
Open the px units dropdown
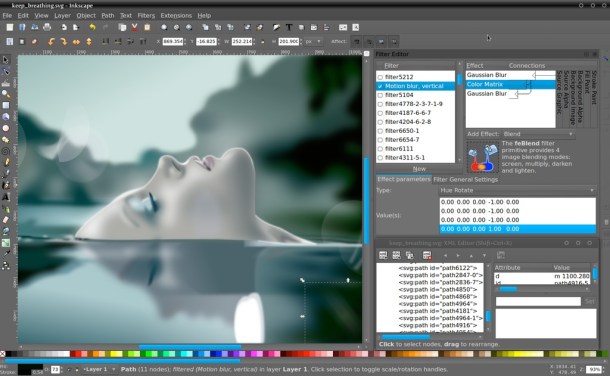click(313, 41)
